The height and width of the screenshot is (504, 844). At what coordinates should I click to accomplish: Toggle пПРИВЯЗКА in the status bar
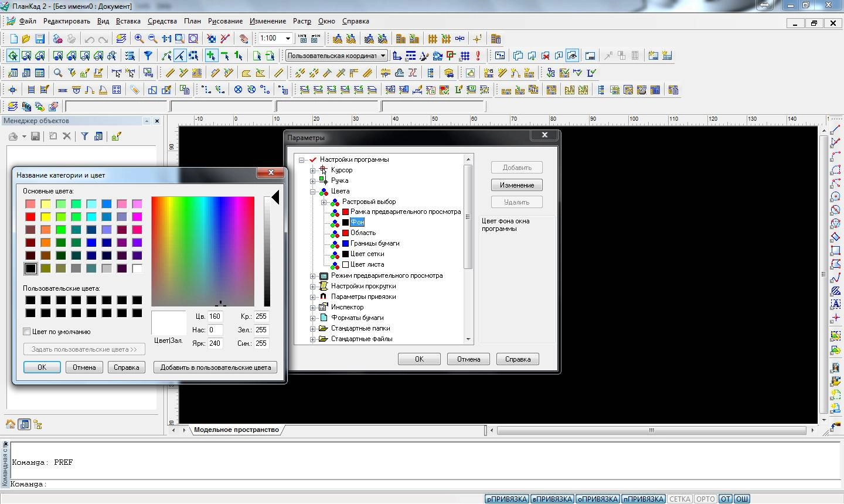click(643, 499)
